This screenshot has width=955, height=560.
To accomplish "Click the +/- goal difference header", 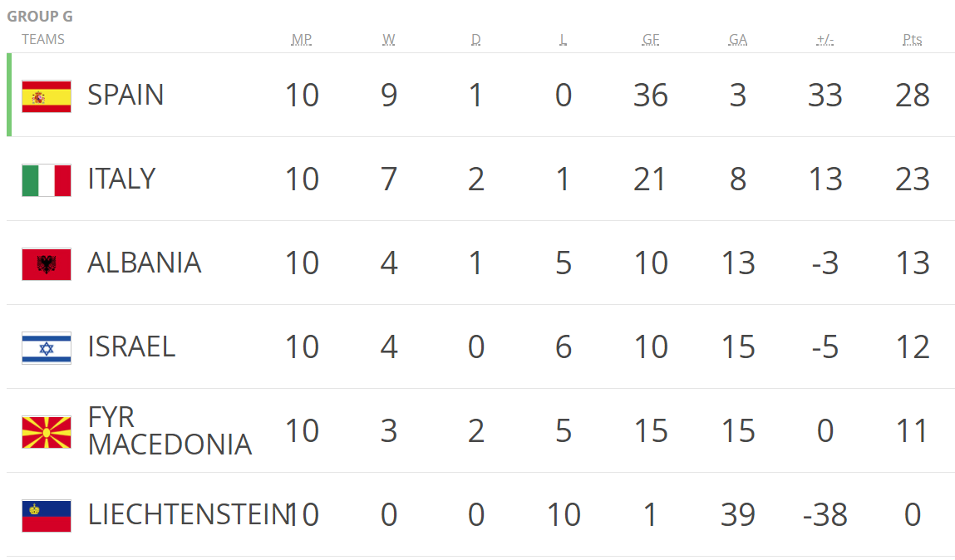I will [825, 40].
